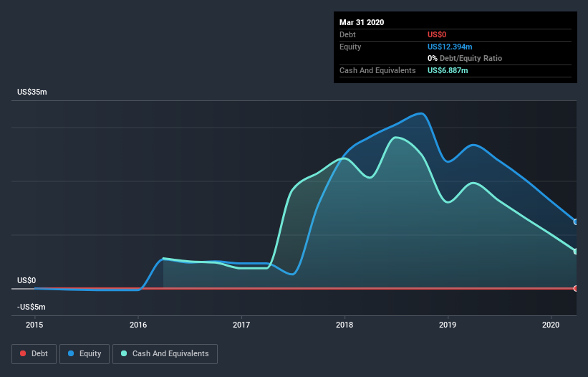This screenshot has height=377, width=588.
Task: Toggle the Debt legend button
Action: [34, 354]
